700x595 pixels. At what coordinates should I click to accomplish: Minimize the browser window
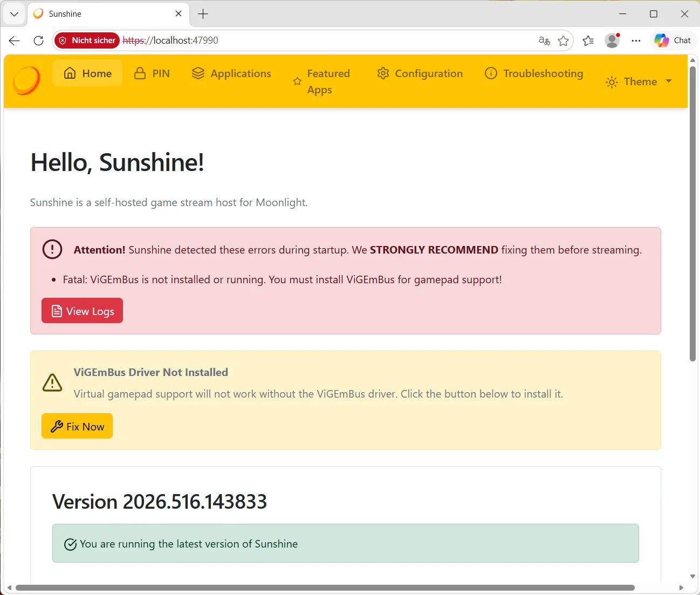[x=623, y=14]
